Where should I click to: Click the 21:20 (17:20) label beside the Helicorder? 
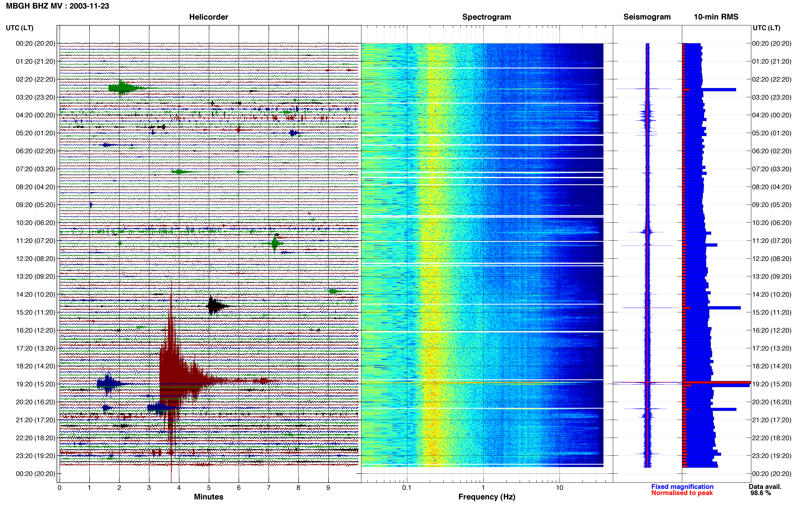pos(36,420)
